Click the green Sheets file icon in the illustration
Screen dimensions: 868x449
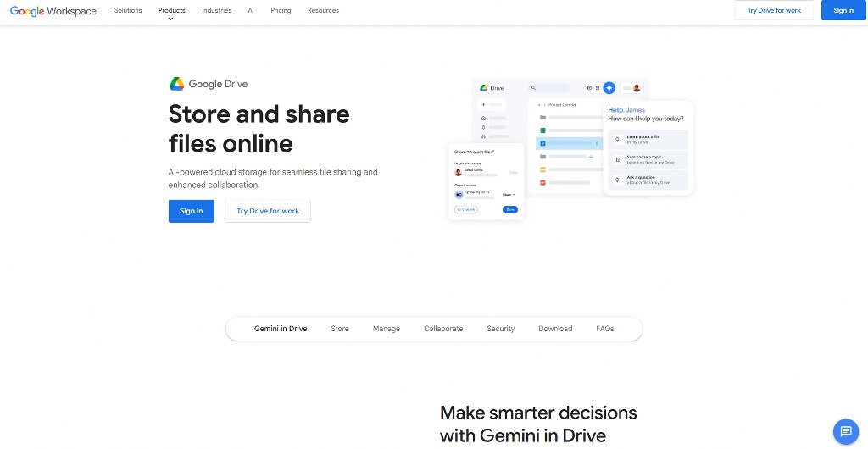click(x=543, y=130)
